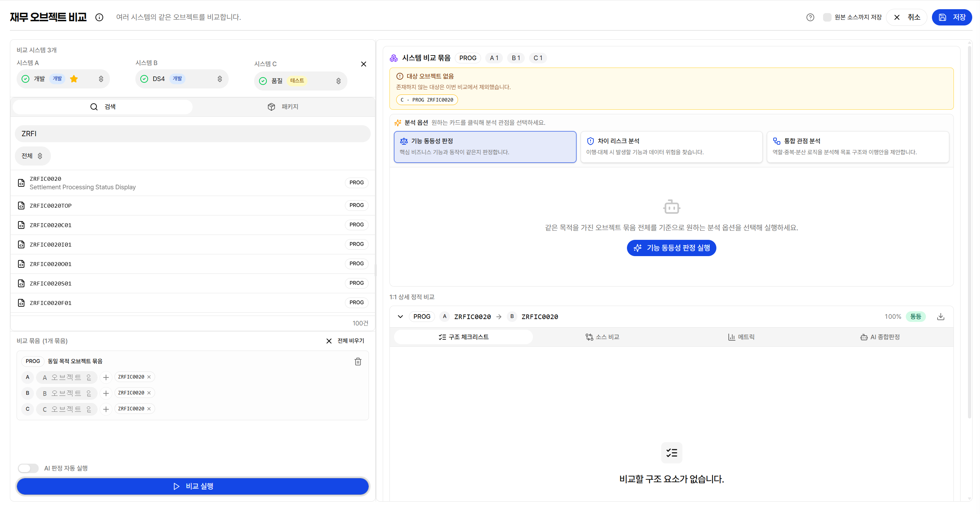
Task: Click the system comparison bundle icon
Action: 394,58
